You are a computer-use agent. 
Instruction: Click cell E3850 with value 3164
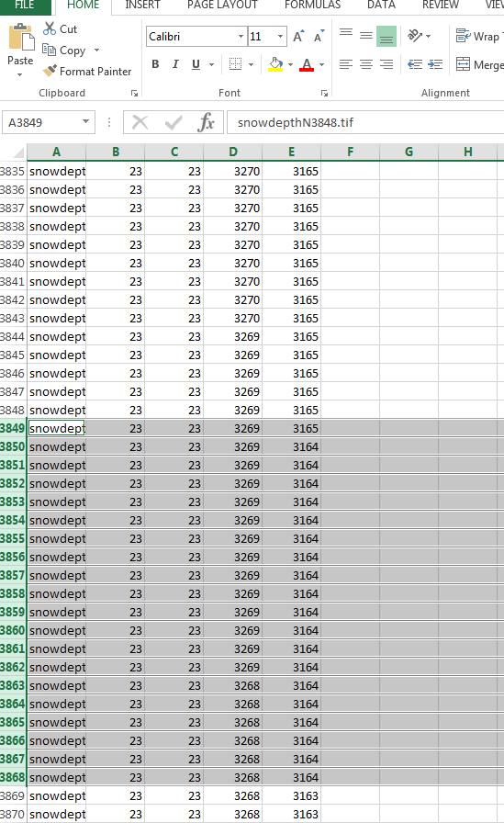tap(292, 446)
